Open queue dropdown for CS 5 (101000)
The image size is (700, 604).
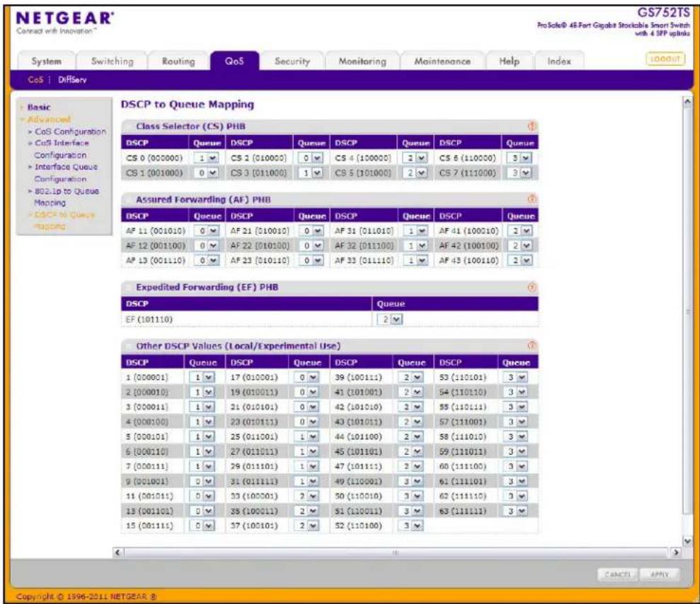click(415, 173)
